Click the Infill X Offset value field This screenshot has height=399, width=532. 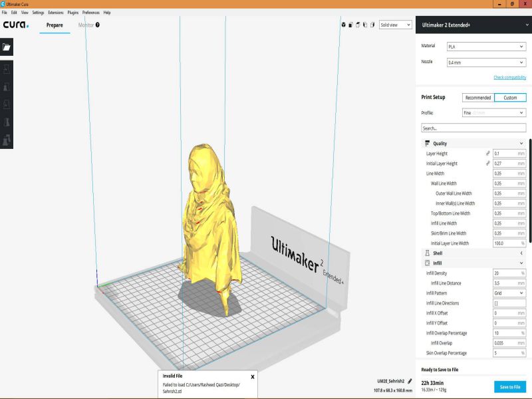click(x=509, y=313)
